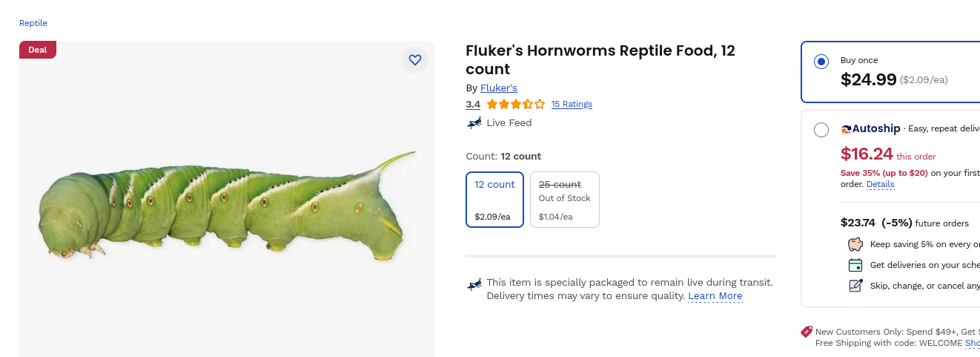Choose the 12 count option
This screenshot has width=980, height=357.
[x=494, y=199]
